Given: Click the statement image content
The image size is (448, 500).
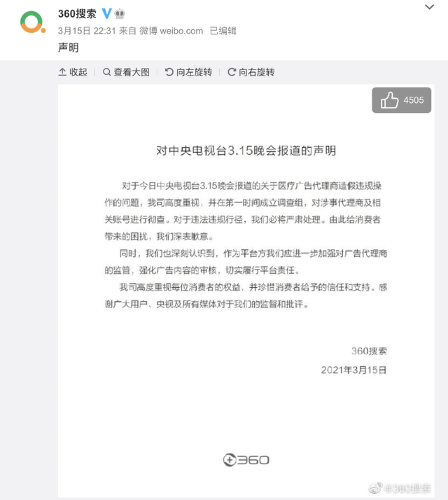Looking at the screenshot, I should [x=246, y=291].
